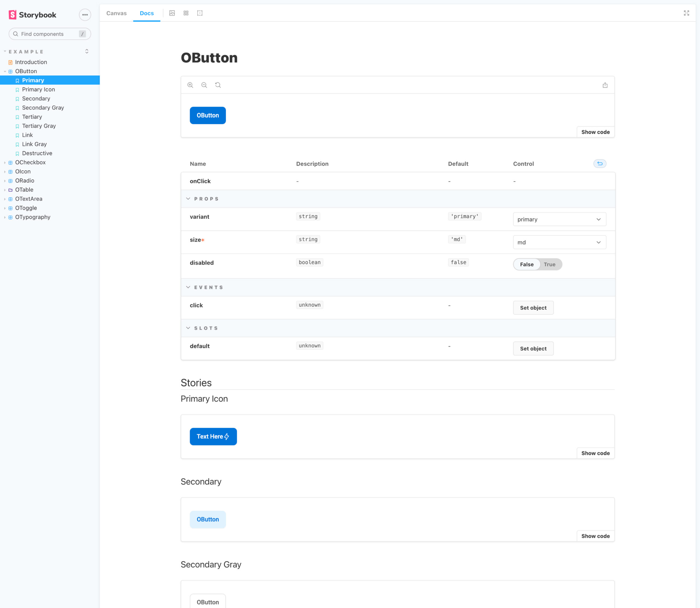Image resolution: width=700 pixels, height=608 pixels.
Task: Collapse the OButton component tree
Action: 26,71
